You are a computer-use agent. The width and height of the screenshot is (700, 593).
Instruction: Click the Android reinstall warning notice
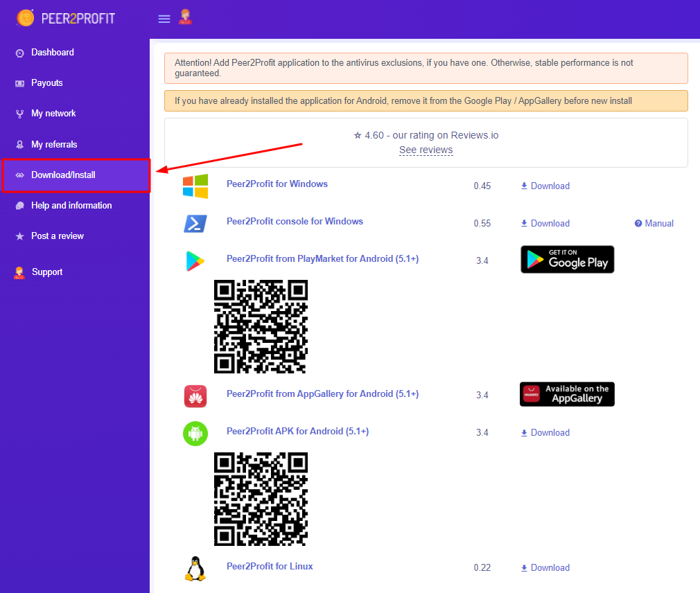point(426,101)
